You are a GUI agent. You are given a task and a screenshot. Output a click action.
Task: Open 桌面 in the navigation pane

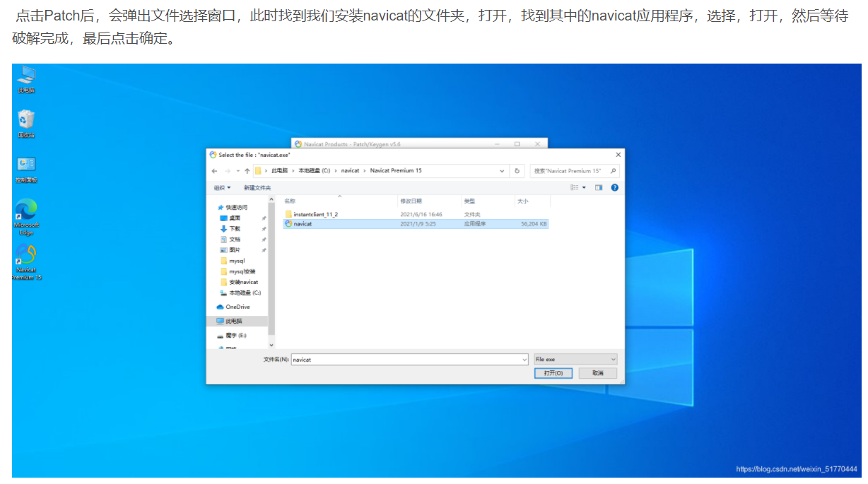pos(235,218)
